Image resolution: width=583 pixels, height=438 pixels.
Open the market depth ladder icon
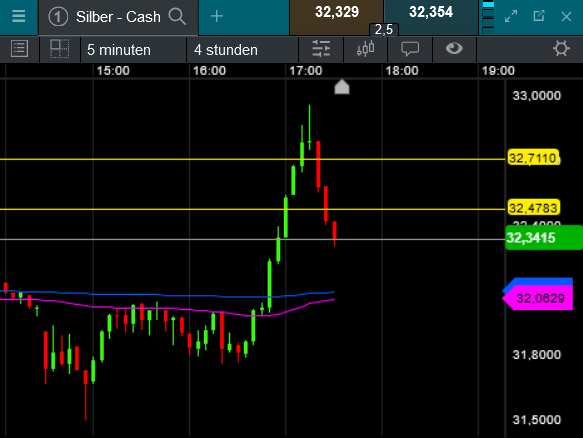pyautogui.click(x=488, y=17)
